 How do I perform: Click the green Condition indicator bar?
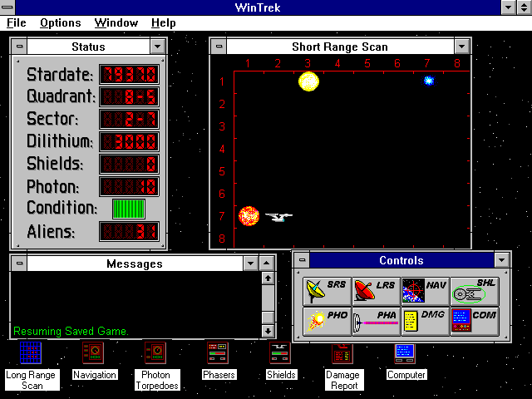pyautogui.click(x=129, y=209)
